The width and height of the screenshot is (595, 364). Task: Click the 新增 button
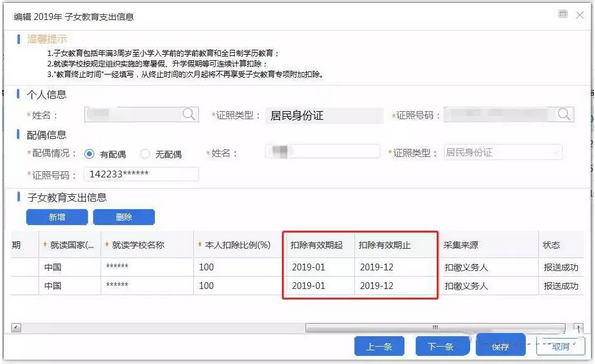57,217
